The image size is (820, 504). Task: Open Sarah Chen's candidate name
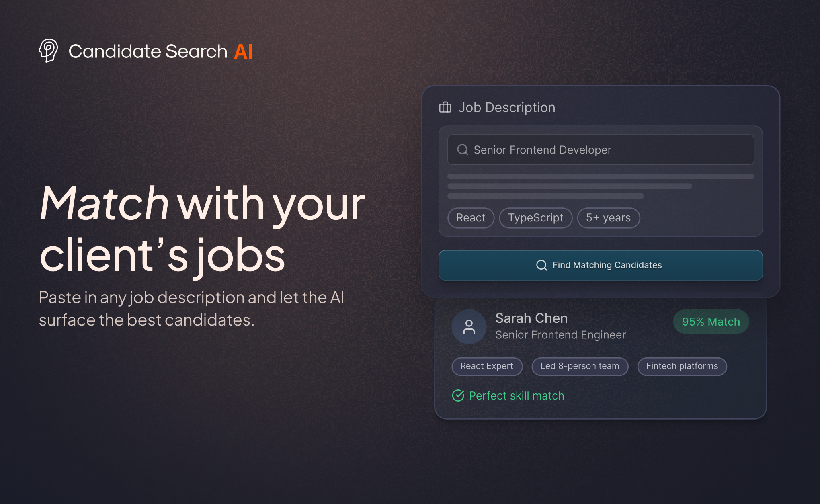click(x=531, y=318)
